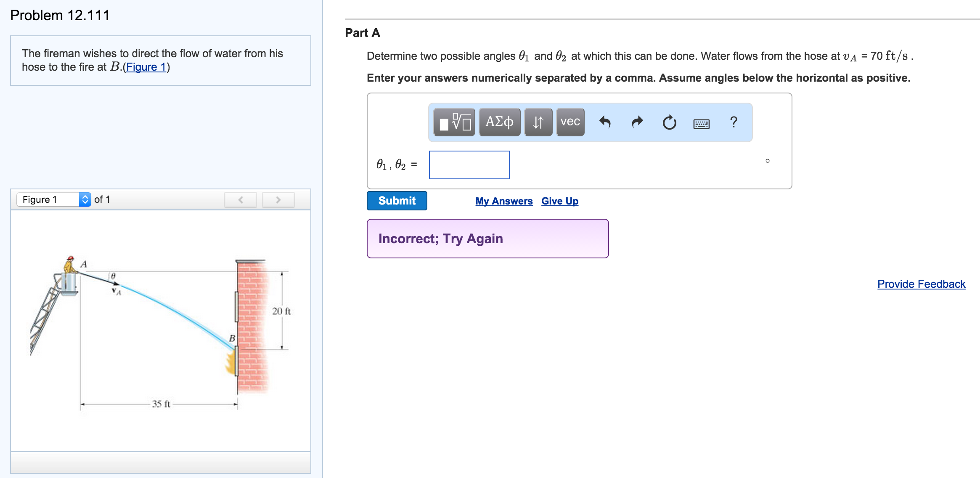Select the arrow notation tool in equation toolbar

[x=540, y=122]
